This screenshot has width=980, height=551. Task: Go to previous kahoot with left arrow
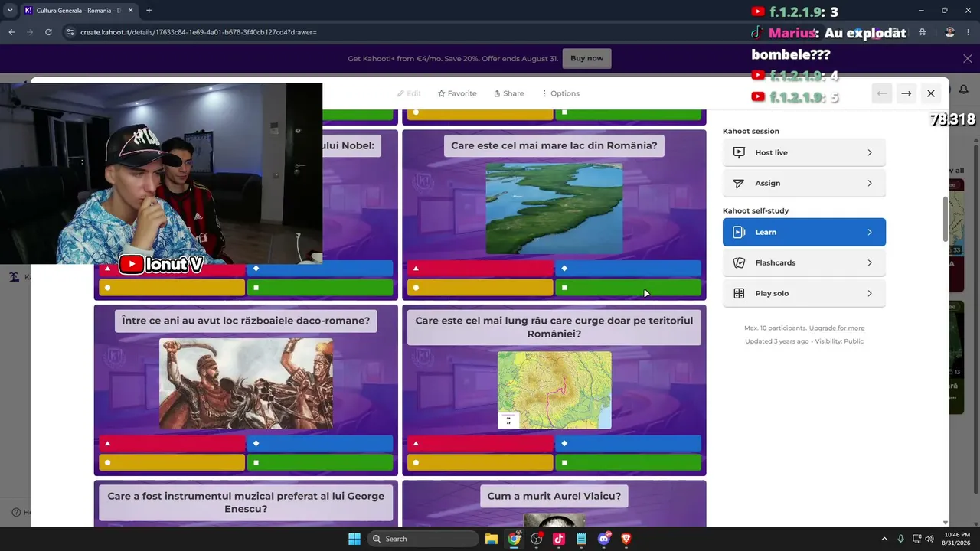tap(882, 93)
